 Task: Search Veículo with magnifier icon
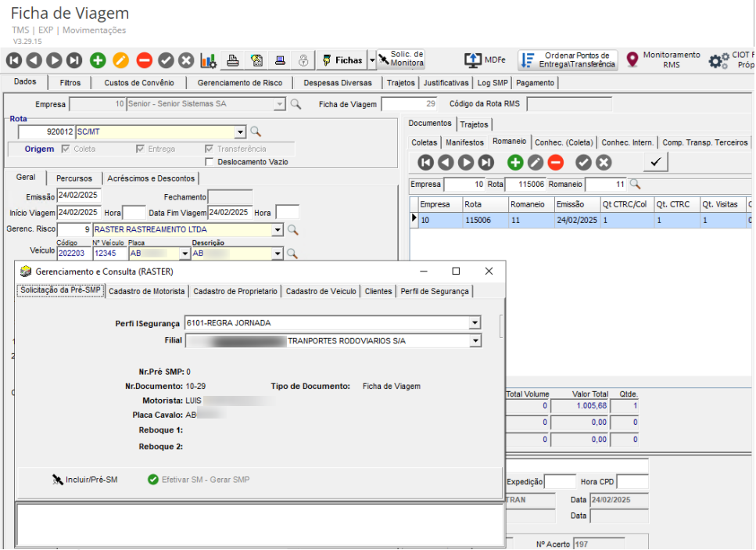pos(292,253)
